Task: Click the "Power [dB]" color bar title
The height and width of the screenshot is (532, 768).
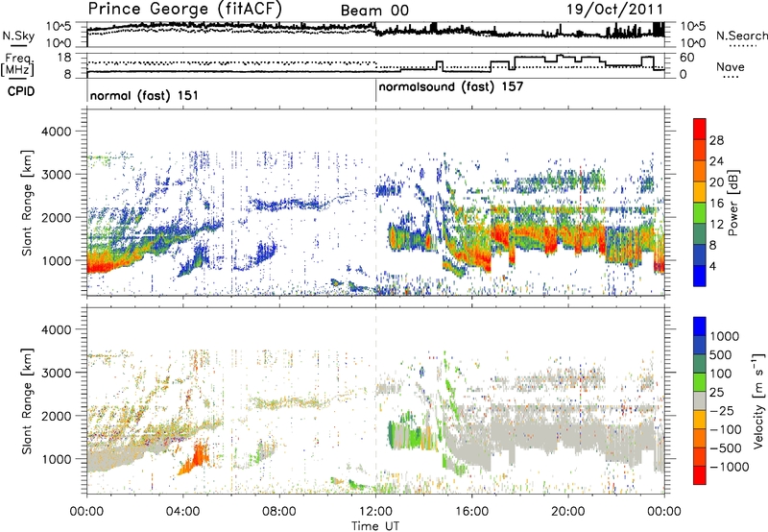Action: (x=733, y=203)
